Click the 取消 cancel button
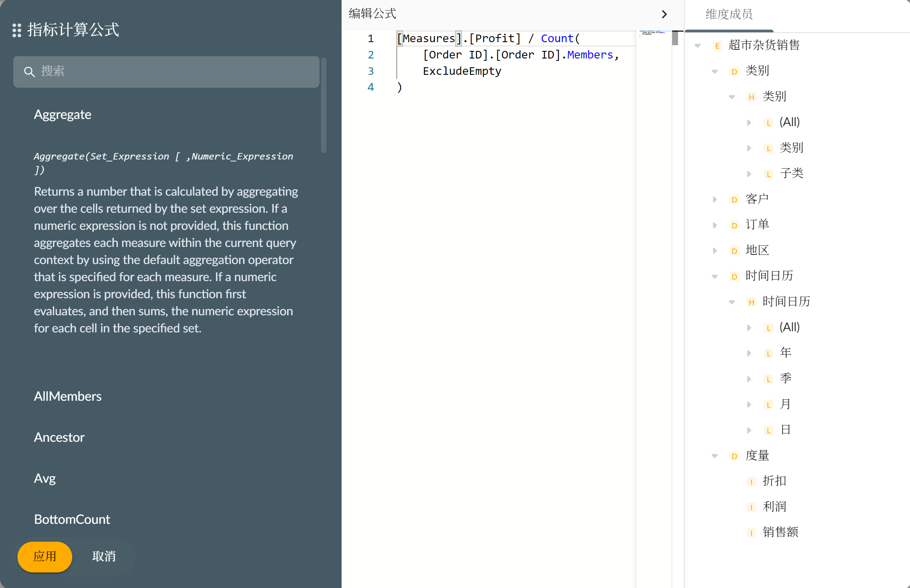The height and width of the screenshot is (588, 910). tap(104, 556)
